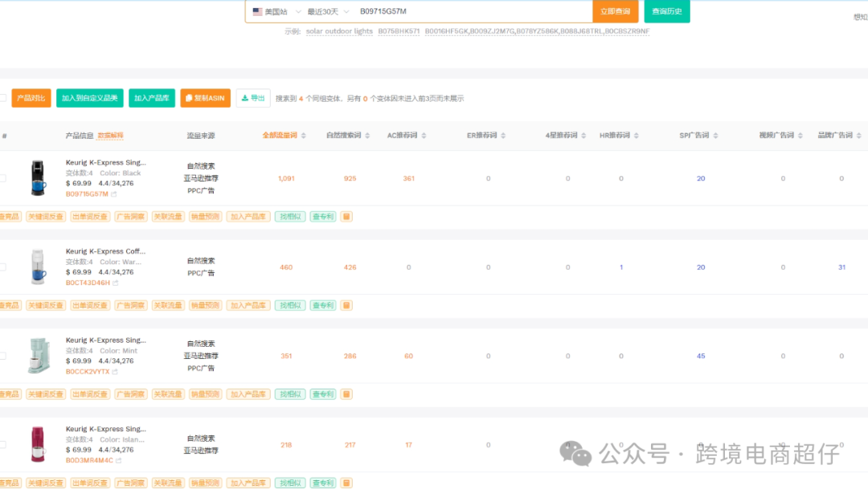This screenshot has height=489, width=868.
Task: Click the 复制ASIN copy button
Action: point(205,97)
